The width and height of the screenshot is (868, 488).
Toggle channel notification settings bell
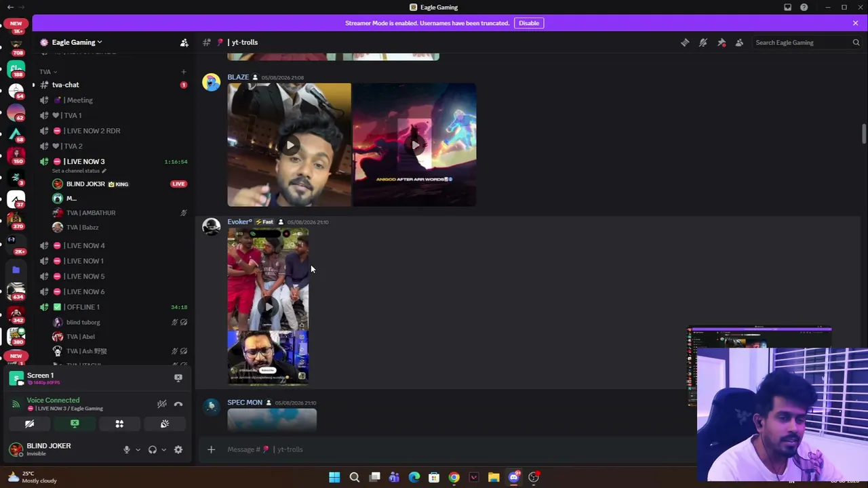coord(703,42)
